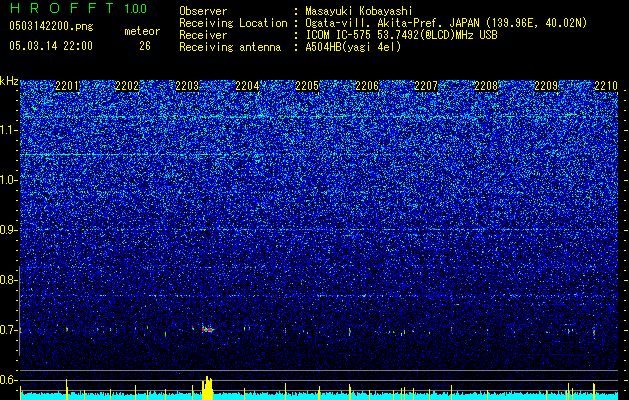Click the 2206 time marker
The image size is (629, 400).
coord(367,86)
